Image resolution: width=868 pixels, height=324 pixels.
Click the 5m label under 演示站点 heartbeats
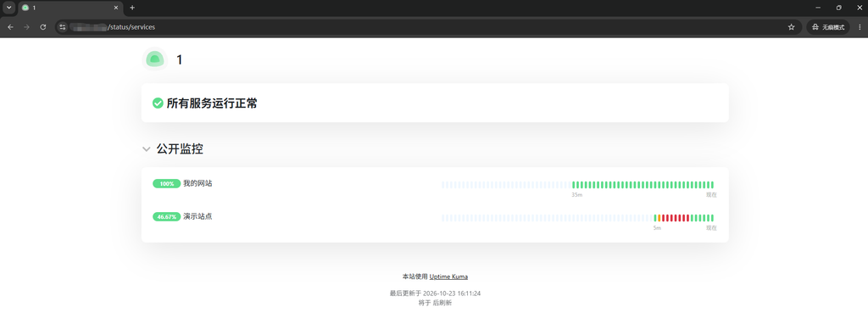pos(657,228)
